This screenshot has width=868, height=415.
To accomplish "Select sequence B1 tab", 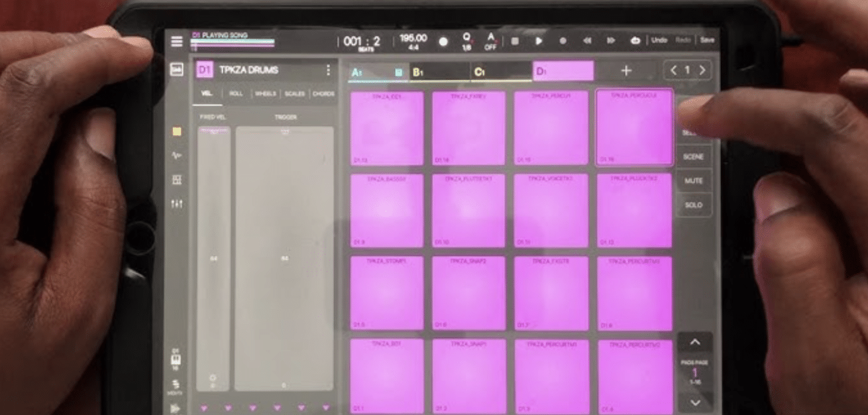I will (439, 72).
